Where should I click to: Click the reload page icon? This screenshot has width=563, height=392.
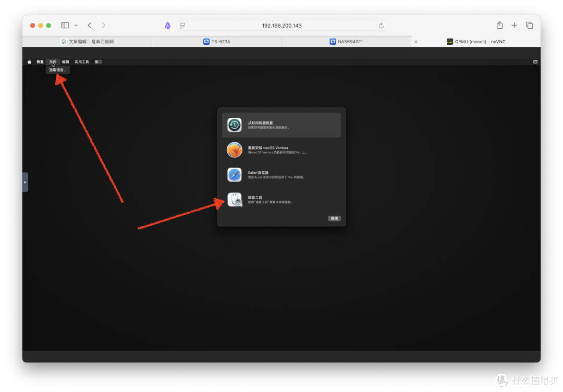[x=381, y=26]
